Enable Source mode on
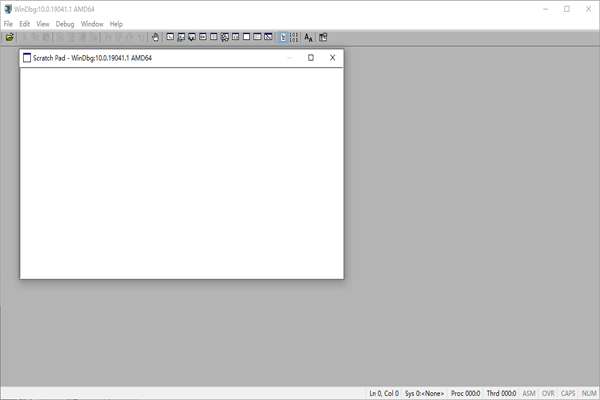 [x=283, y=37]
